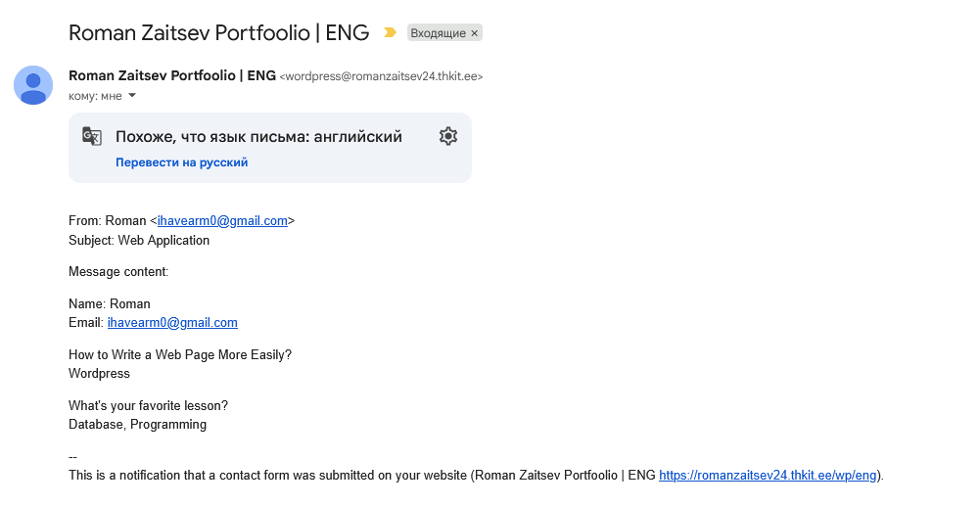Click the sender's profile avatar
This screenshot has height=506, width=980.
pos(33,85)
